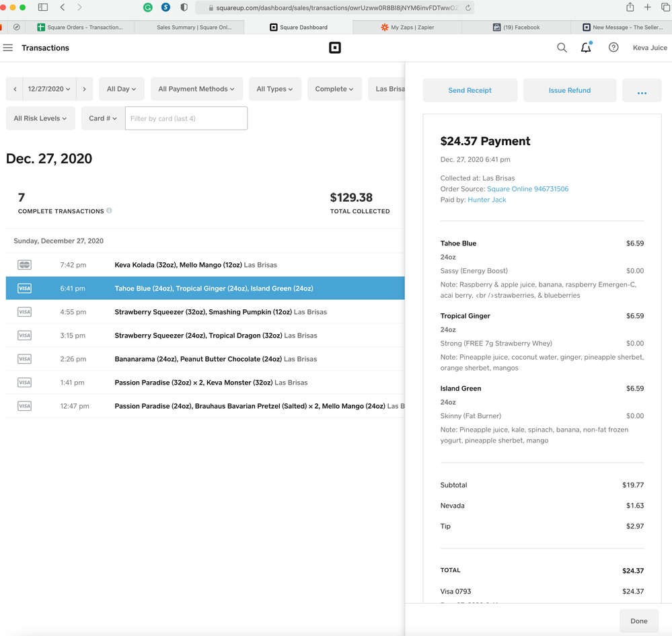Click the Issue Refund button
This screenshot has width=672, height=636.
(569, 90)
